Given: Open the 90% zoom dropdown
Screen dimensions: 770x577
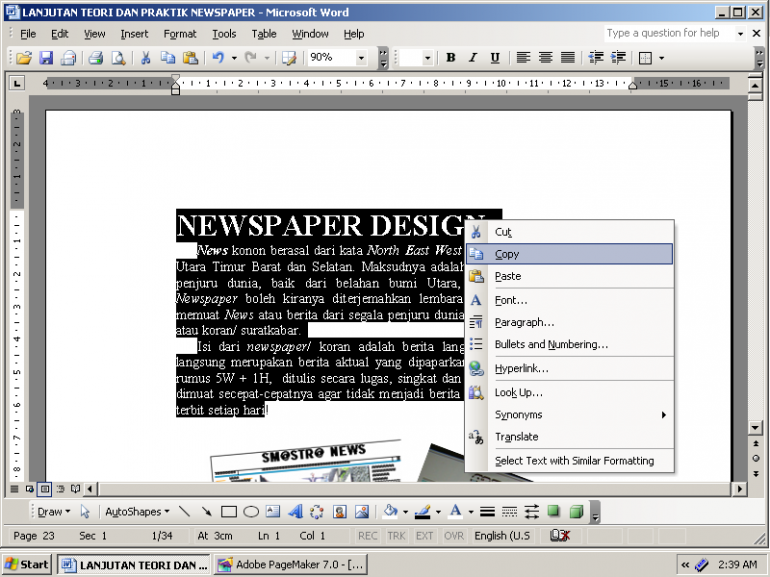Looking at the screenshot, I should pos(361,58).
